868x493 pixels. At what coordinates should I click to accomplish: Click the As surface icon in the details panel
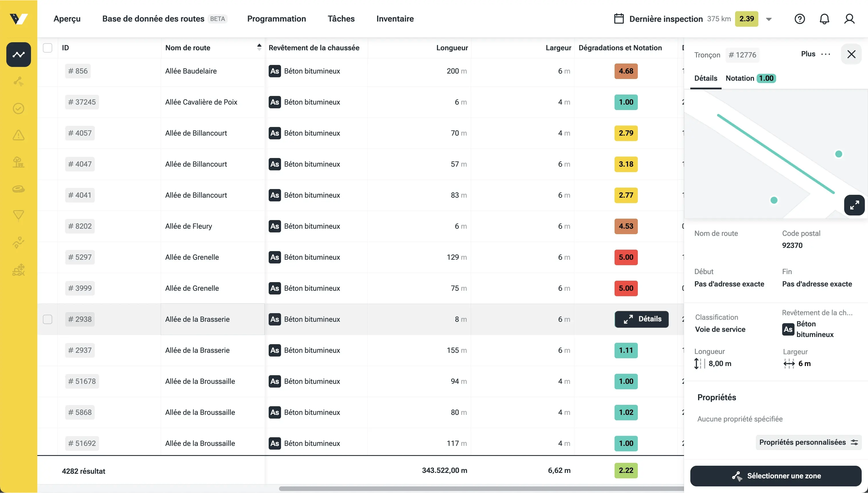pos(788,330)
